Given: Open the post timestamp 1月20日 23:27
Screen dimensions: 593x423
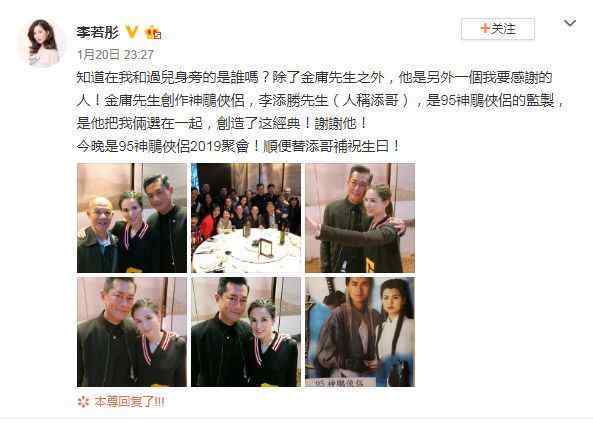Looking at the screenshot, I should pos(115,55).
